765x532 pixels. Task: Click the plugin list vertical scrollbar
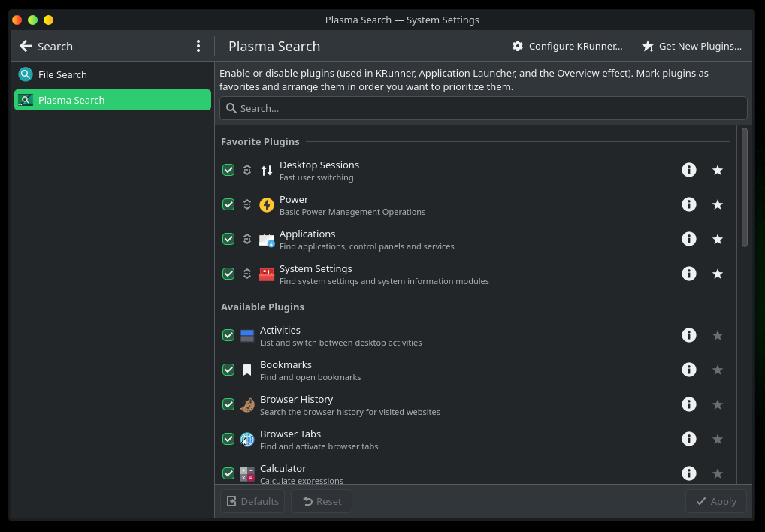point(744,188)
